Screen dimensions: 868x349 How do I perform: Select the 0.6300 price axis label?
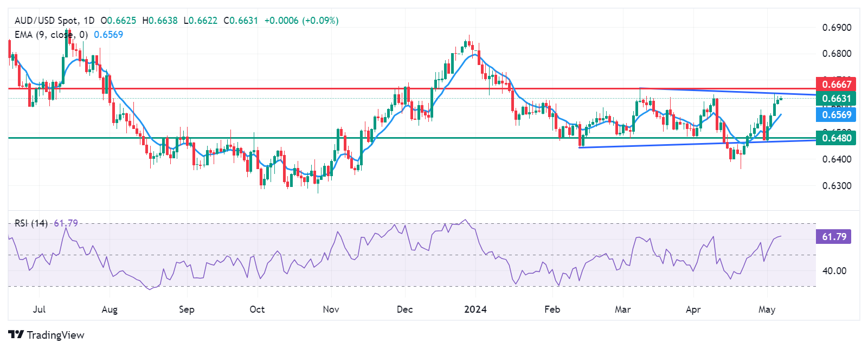(x=837, y=186)
